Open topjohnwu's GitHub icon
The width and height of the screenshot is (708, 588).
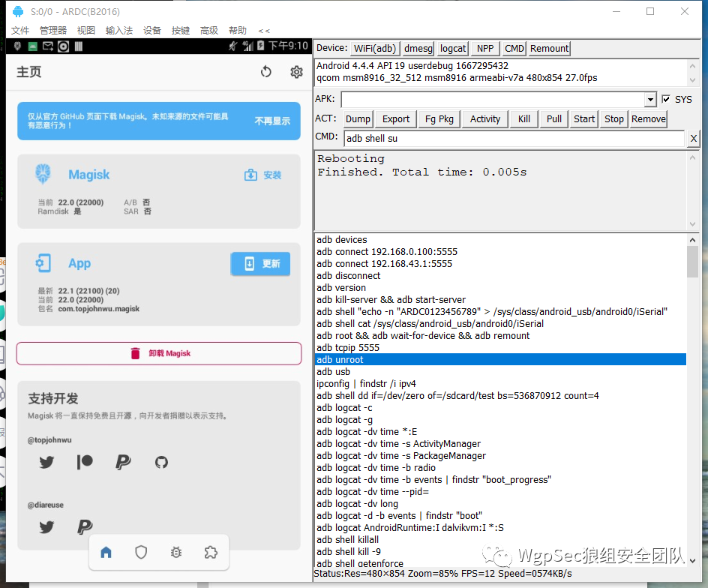pyautogui.click(x=161, y=462)
